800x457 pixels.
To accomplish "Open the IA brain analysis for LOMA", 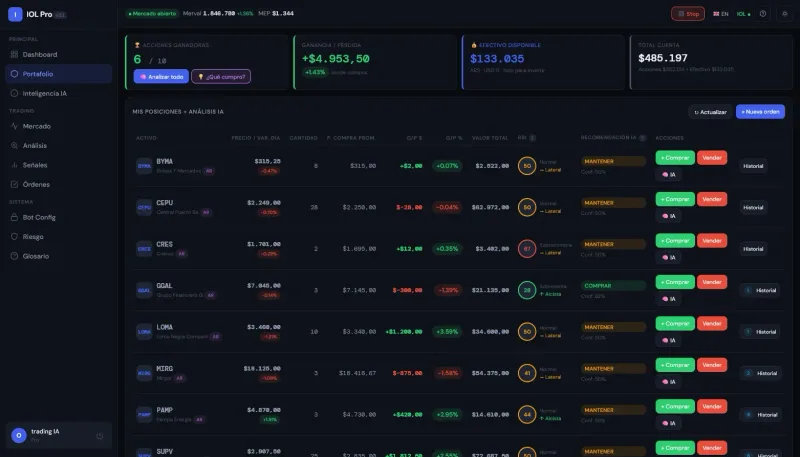I will [668, 340].
